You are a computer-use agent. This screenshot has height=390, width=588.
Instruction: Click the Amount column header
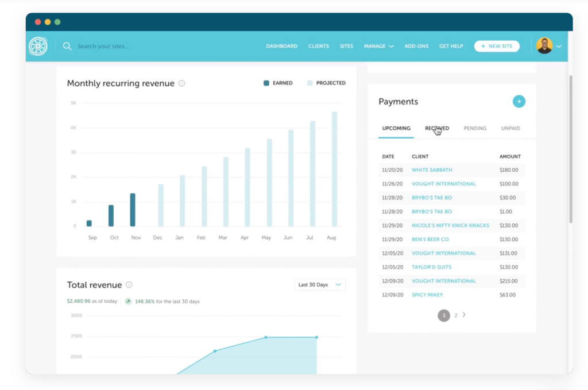[510, 156]
